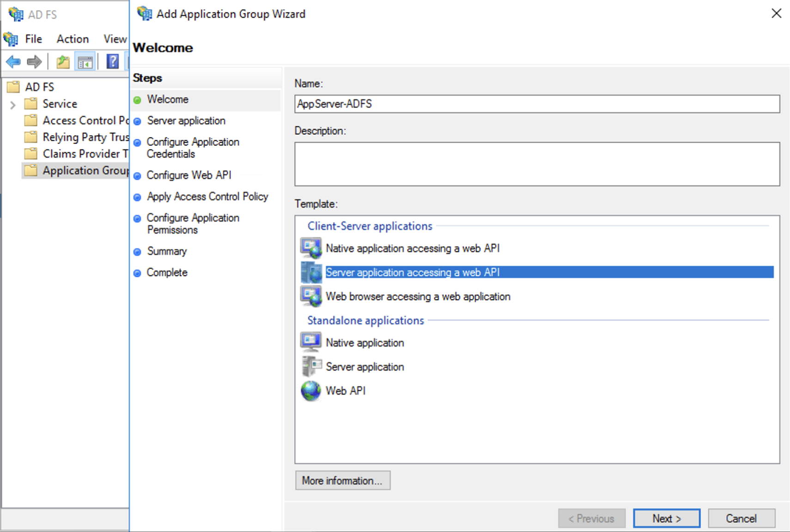The height and width of the screenshot is (532, 790).
Task: Select standalone Server application template
Action: (x=365, y=366)
